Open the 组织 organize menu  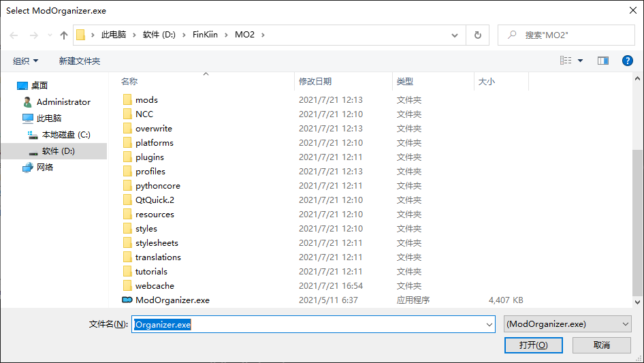pyautogui.click(x=25, y=61)
